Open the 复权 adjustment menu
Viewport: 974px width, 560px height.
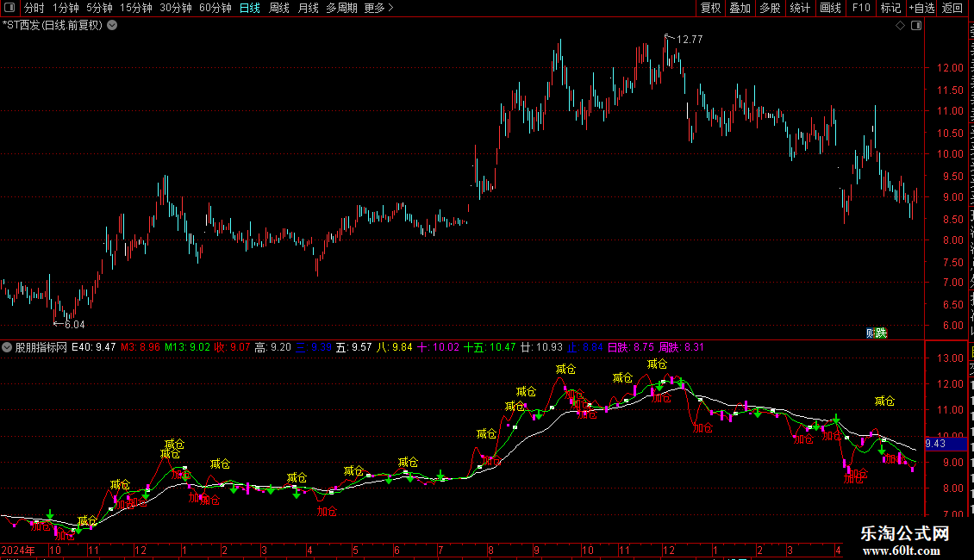(x=710, y=8)
